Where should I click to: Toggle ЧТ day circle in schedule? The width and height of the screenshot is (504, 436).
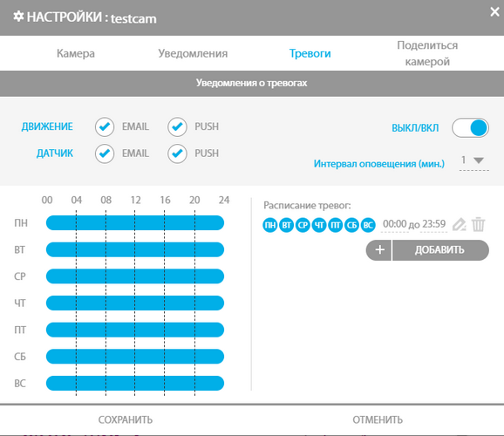[x=319, y=225]
